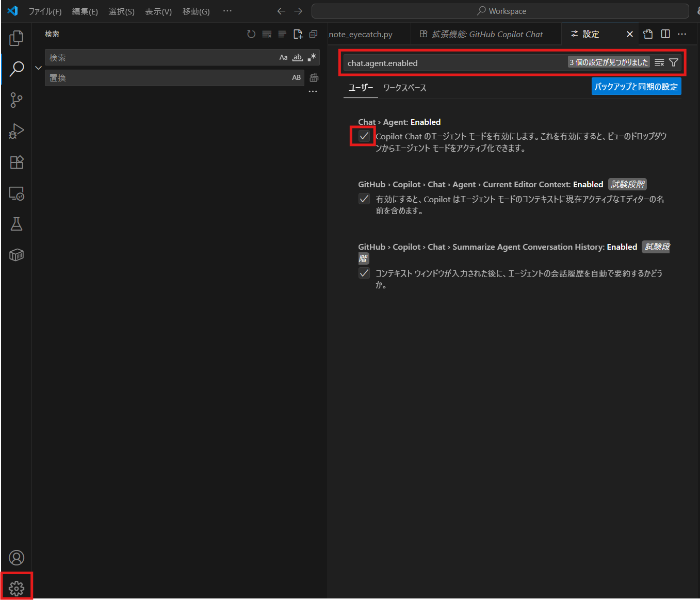Switch to GitHub Copilot Chat extension tab
700x600 pixels.
coord(486,34)
